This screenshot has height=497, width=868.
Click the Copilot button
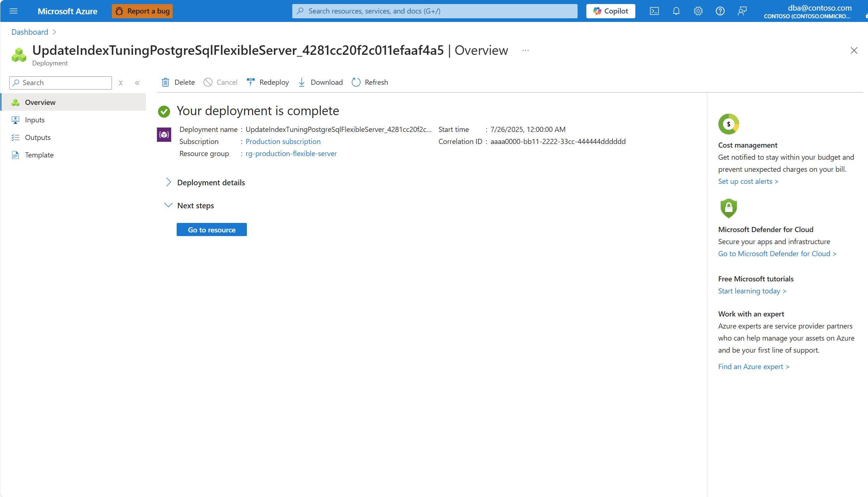610,11
